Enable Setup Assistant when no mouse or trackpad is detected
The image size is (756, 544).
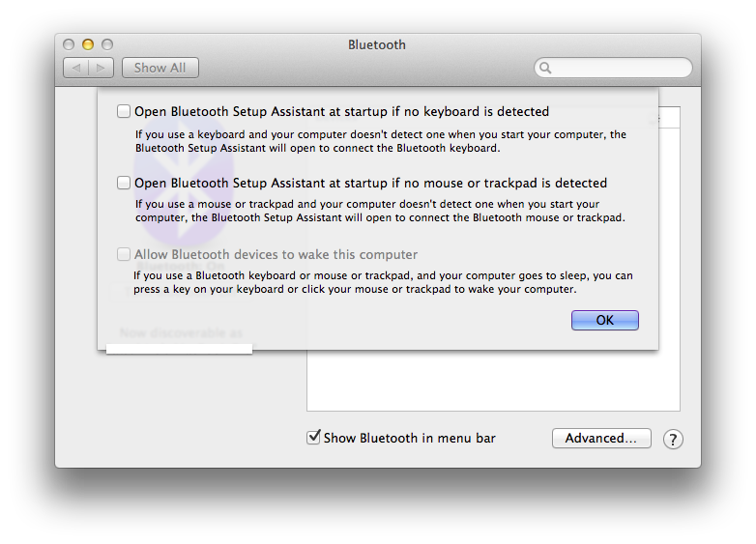(124, 183)
